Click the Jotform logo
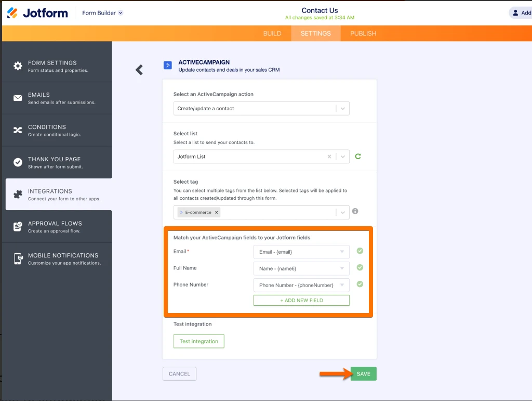Image resolution: width=532 pixels, height=401 pixels. tap(36, 12)
